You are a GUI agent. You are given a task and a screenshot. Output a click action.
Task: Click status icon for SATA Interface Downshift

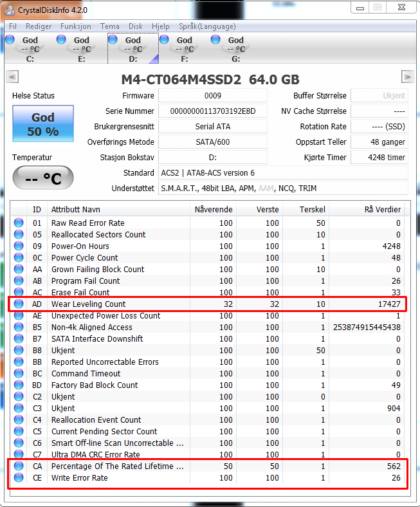19,338
